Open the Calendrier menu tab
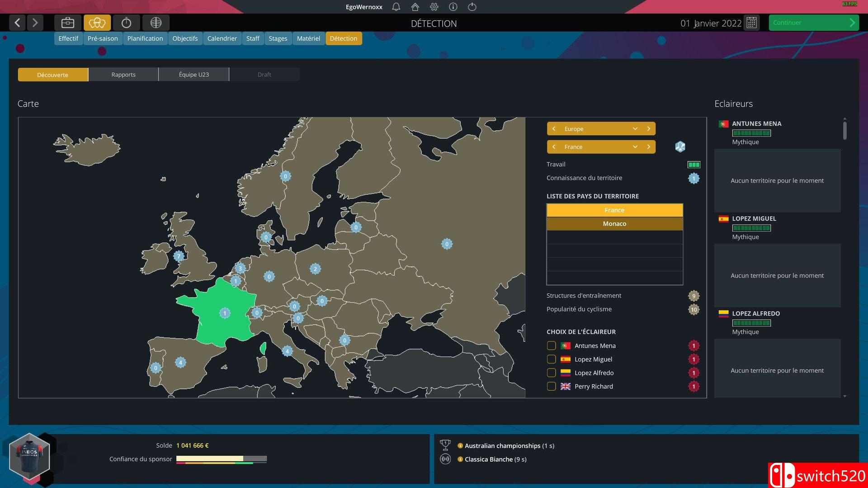Screen dimensions: 868x488 click(x=222, y=38)
